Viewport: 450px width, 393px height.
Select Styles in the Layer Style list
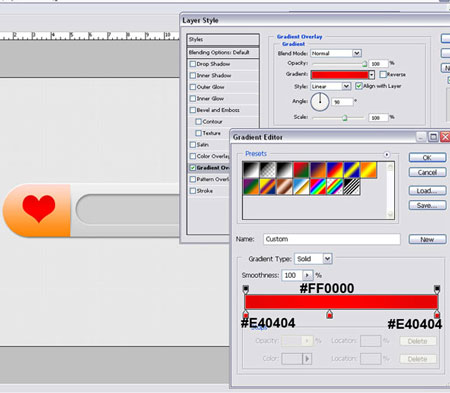click(x=223, y=39)
